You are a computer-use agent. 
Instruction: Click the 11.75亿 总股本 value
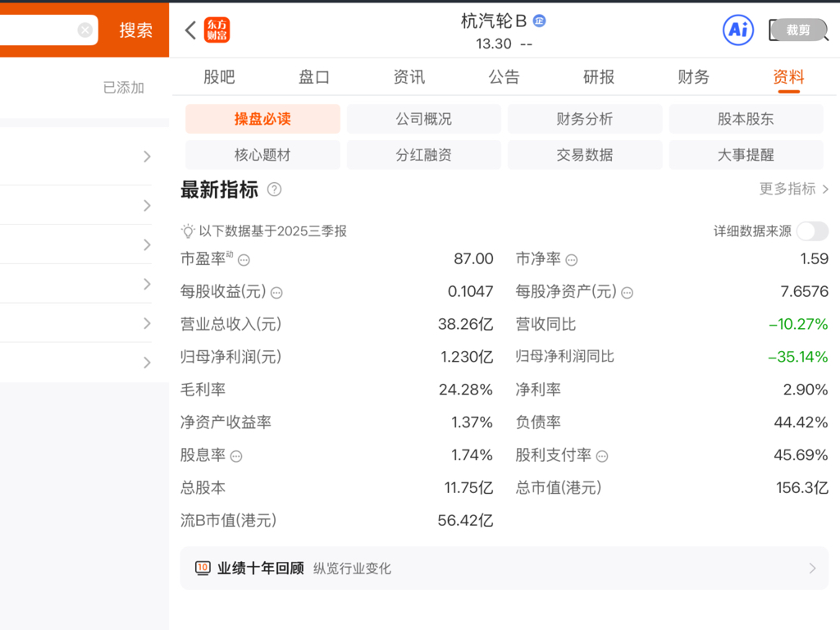coord(468,487)
